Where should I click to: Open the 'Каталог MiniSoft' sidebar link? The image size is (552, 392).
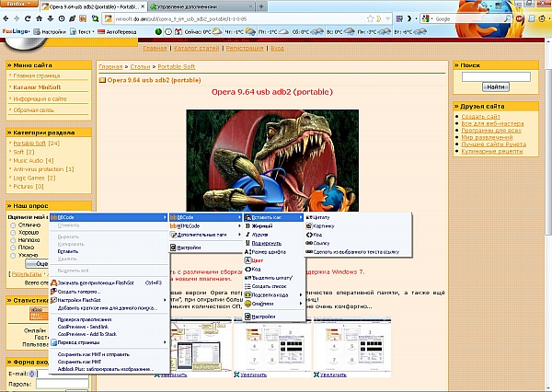[35, 86]
